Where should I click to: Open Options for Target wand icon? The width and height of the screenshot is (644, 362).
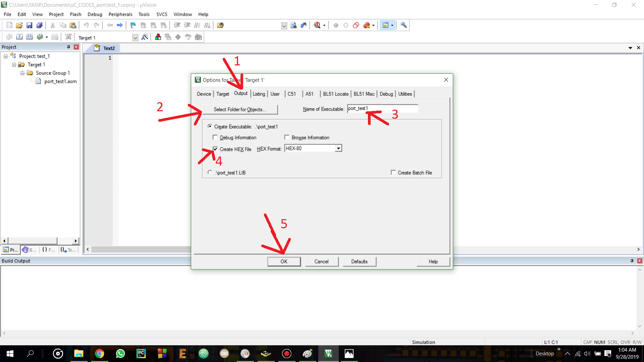(x=145, y=37)
